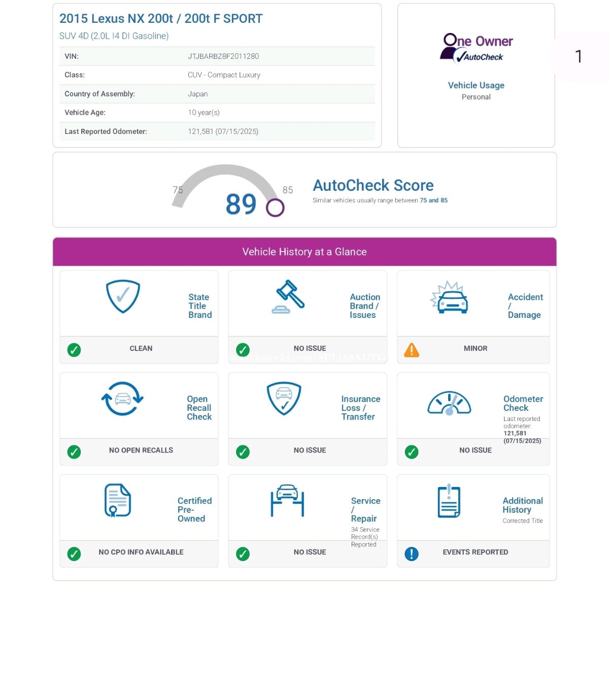Image resolution: width=609 pixels, height=700 pixels.
Task: Click the Certified Pre-Owned document icon
Action: point(118,500)
